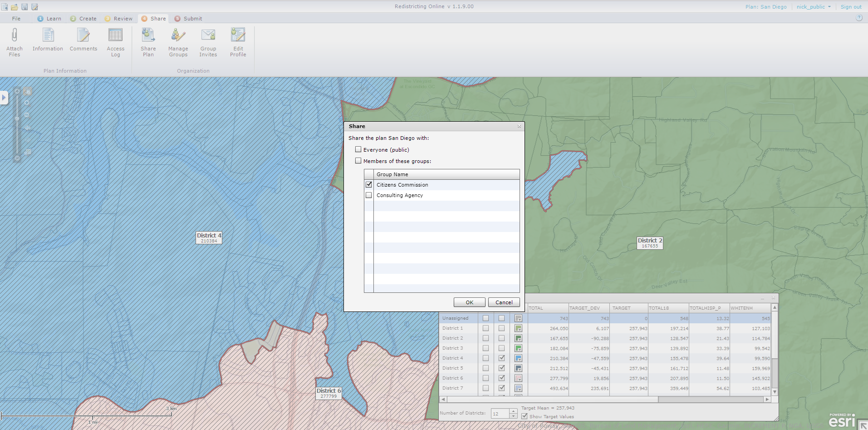868x430 pixels.
Task: Expand the collapsed left side panel arrow
Action: (x=4, y=97)
